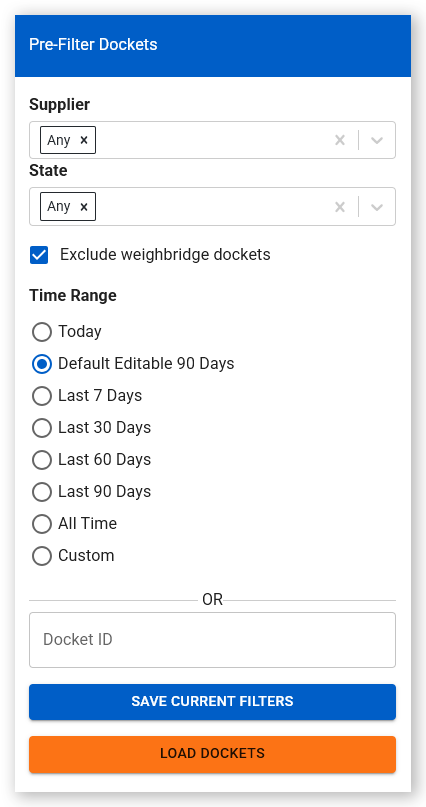Click inside the Supplier select box
The height and width of the screenshot is (807, 426).
click(212, 140)
